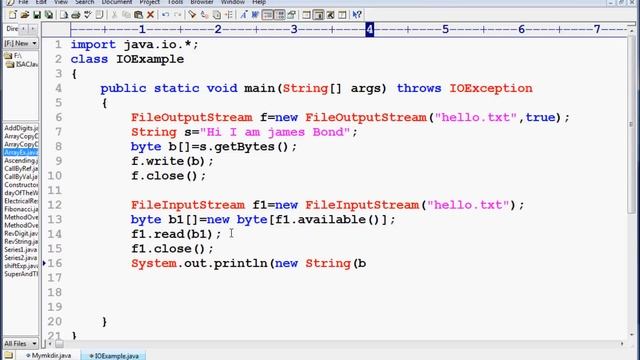Open the Tools menu
Screen dimensions: 640x360
(176, 2)
